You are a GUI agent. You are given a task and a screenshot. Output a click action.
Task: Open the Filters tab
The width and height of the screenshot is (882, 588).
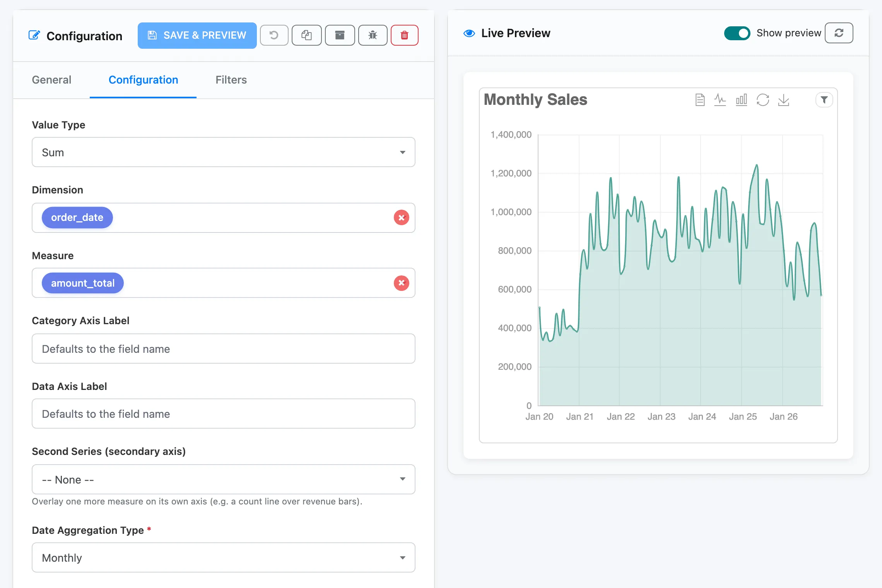tap(231, 80)
